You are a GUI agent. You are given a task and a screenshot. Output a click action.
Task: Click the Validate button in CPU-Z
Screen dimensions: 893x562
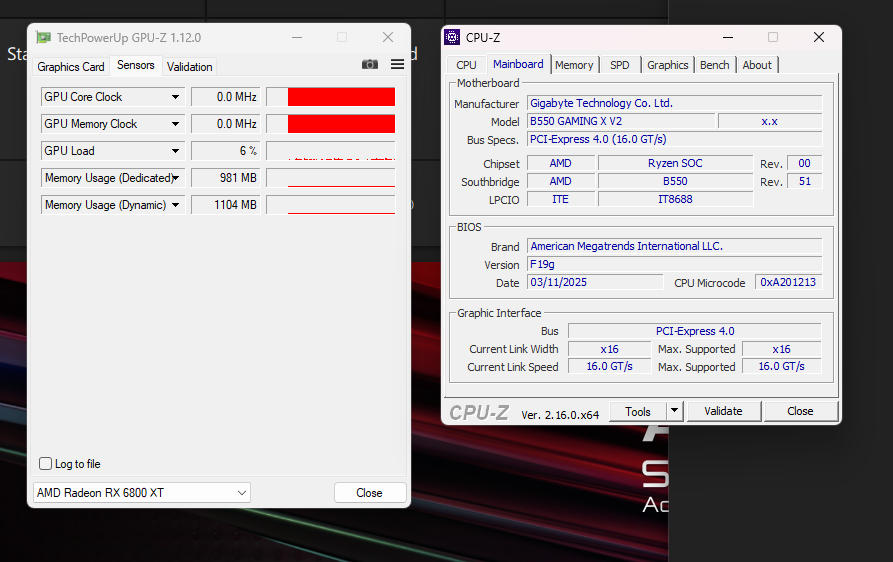(x=723, y=411)
